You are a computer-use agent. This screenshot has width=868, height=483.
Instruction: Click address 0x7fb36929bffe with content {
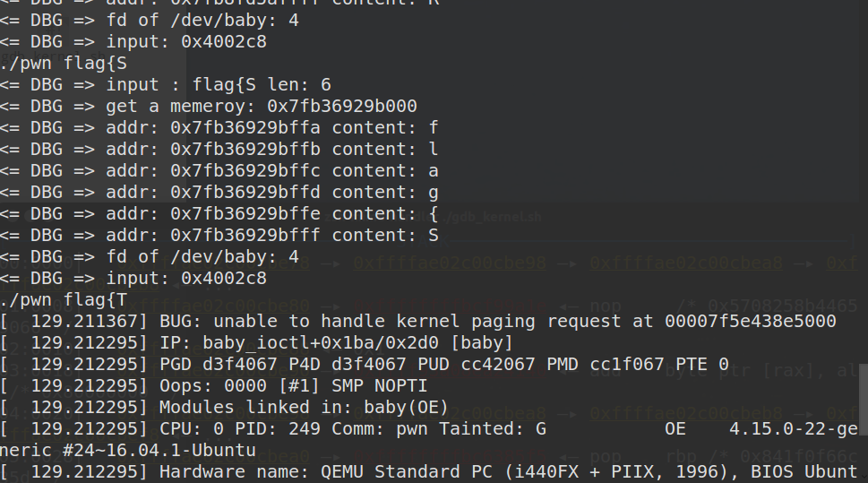pos(245,214)
